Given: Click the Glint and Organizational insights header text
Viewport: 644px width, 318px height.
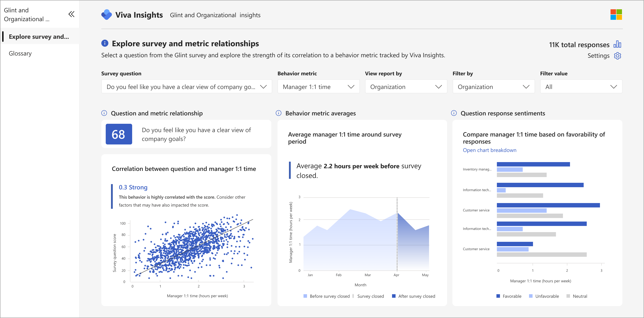Looking at the screenshot, I should tap(215, 15).
